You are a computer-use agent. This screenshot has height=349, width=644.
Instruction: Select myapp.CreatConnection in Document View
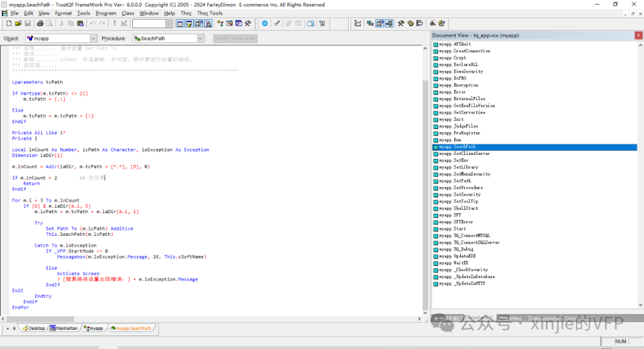coord(465,51)
